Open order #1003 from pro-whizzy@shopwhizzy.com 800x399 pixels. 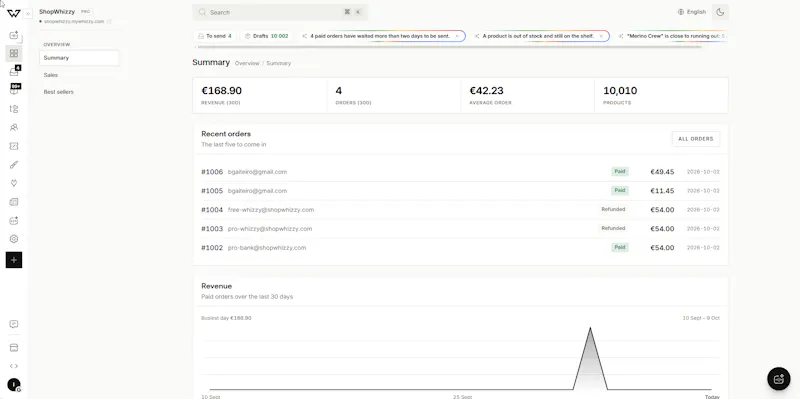(460, 229)
